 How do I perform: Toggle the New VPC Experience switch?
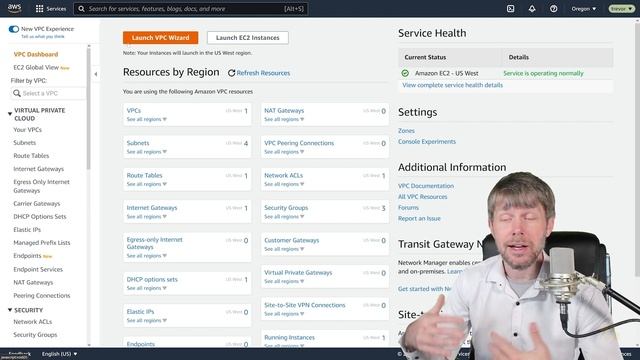[x=13, y=29]
